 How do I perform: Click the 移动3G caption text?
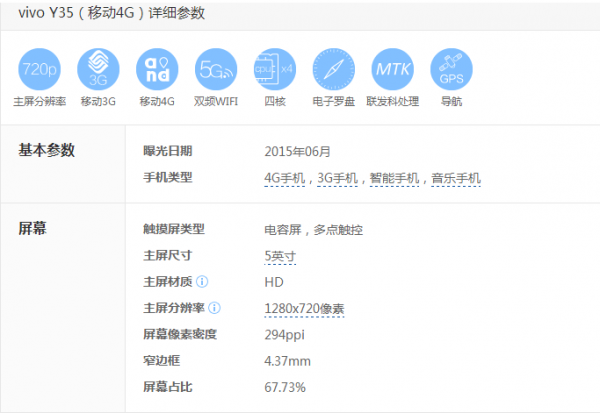pos(98,101)
